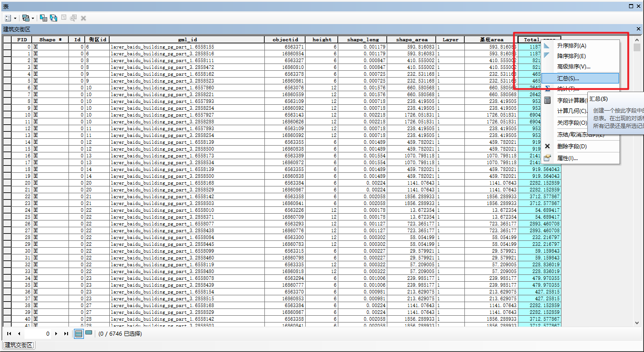Click the Select By Attributes icon
This screenshot has height=352, width=644.
44,18
